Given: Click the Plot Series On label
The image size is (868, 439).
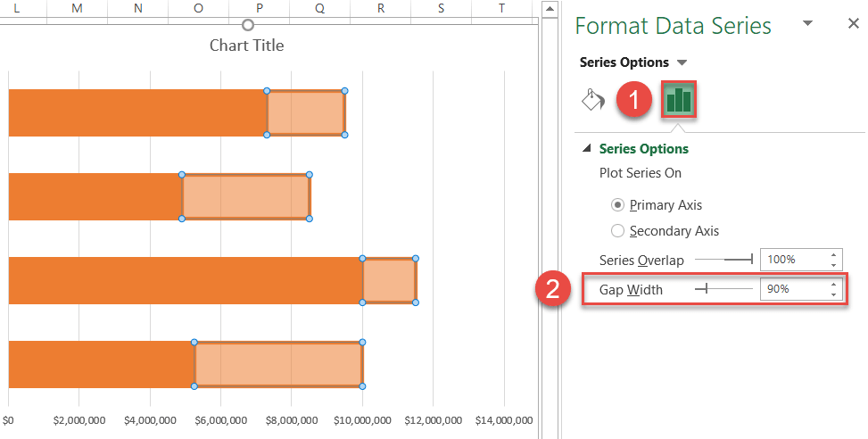Looking at the screenshot, I should (640, 173).
